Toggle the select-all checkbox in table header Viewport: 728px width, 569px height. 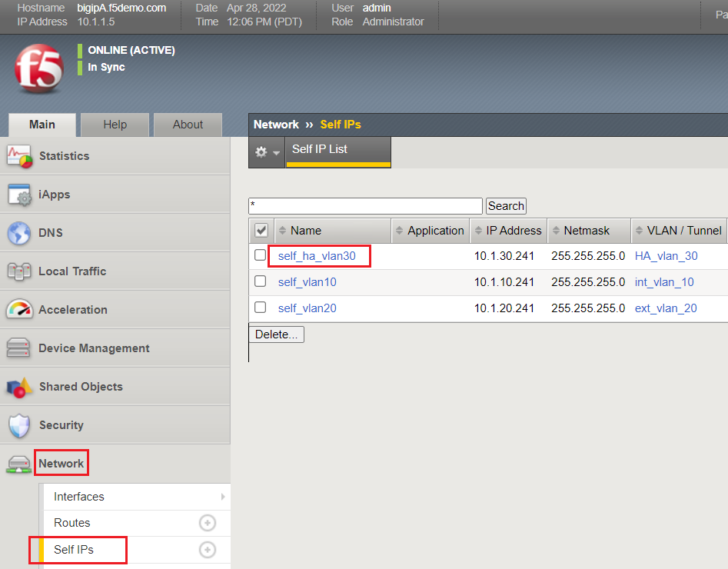click(x=261, y=231)
